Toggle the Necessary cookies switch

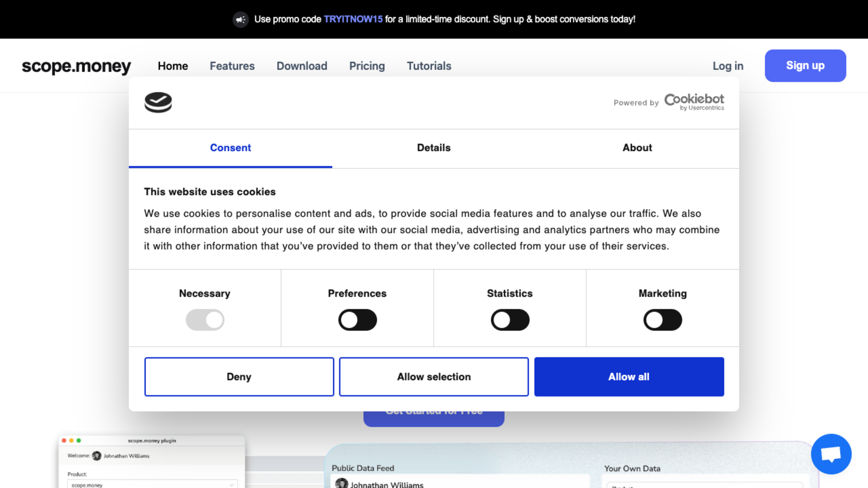click(205, 320)
